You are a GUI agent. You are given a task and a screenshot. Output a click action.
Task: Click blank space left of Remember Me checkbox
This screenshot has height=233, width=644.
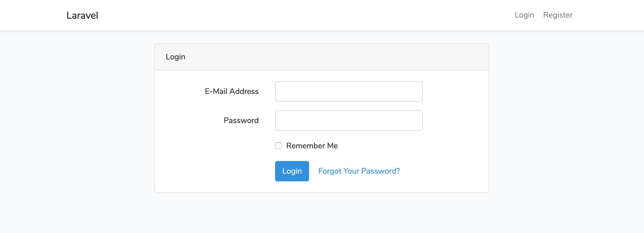click(x=214, y=146)
